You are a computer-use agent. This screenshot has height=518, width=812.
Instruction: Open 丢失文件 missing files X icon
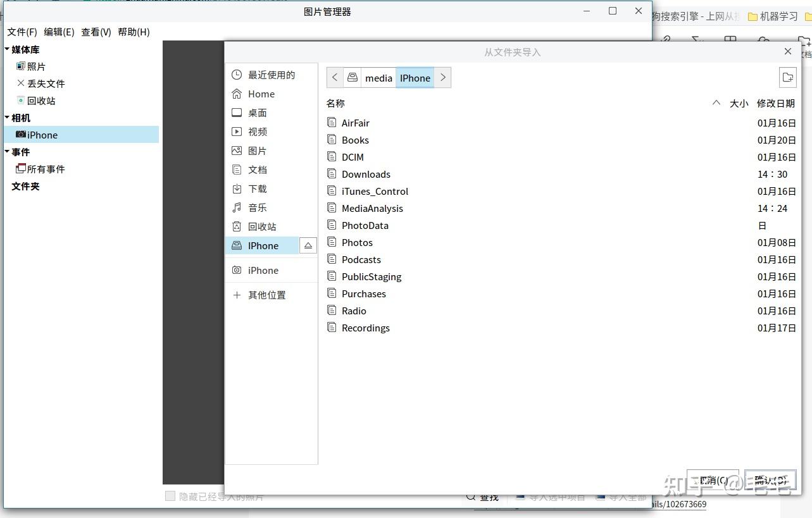(x=21, y=83)
